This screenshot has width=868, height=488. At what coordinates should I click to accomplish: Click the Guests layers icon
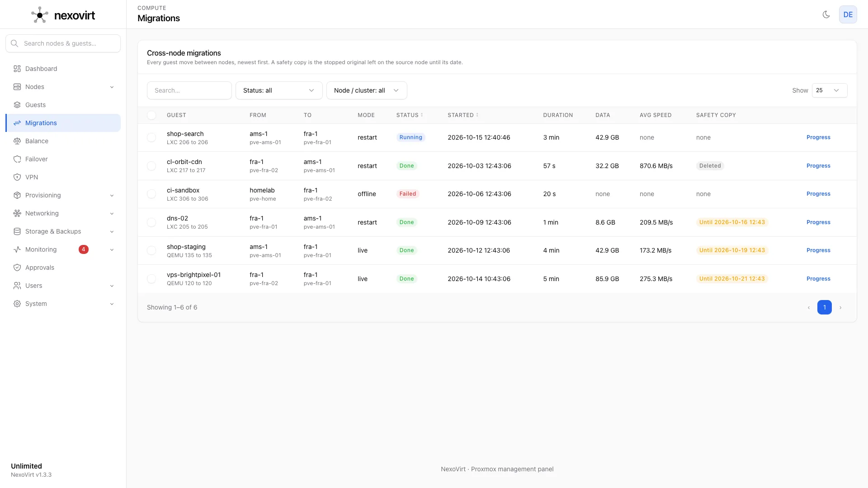[x=17, y=105]
